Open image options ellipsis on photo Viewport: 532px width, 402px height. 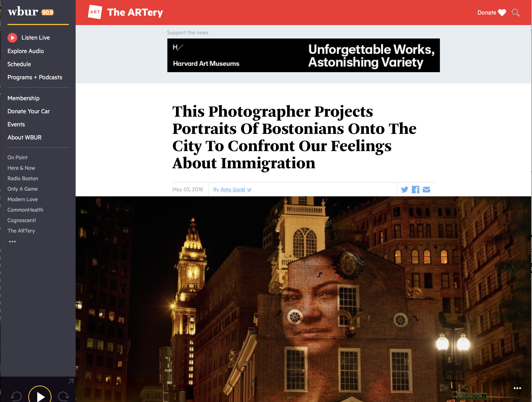tap(517, 388)
